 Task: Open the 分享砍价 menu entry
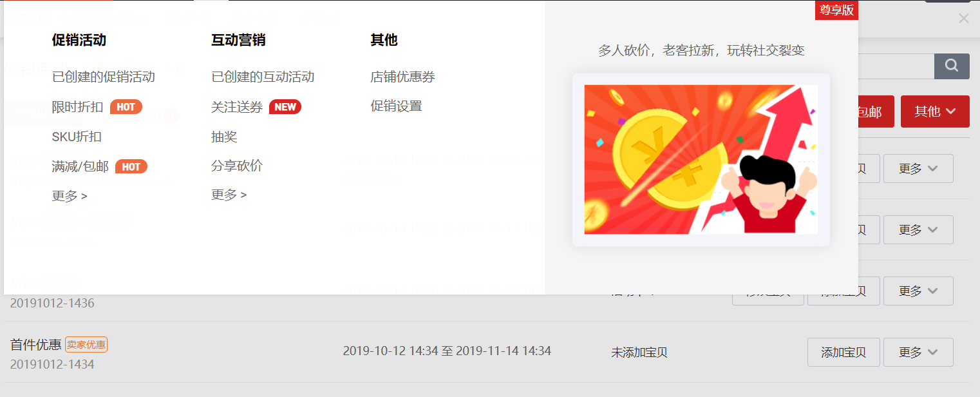tap(237, 166)
